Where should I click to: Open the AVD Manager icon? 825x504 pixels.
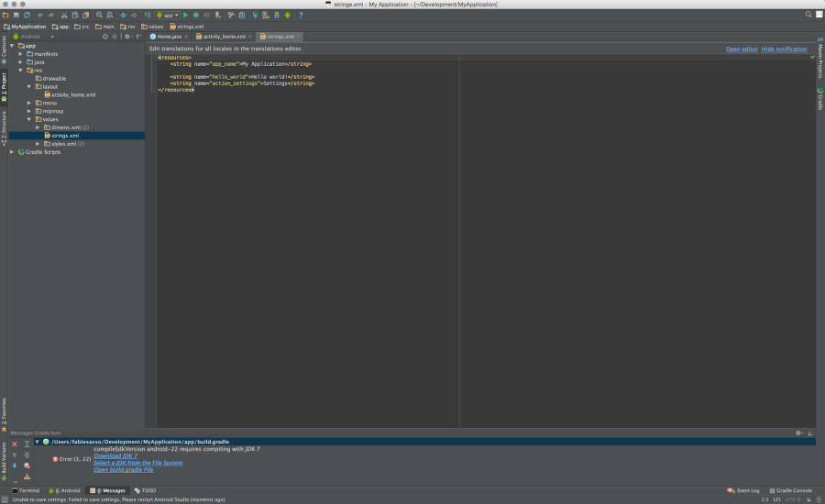coord(266,16)
